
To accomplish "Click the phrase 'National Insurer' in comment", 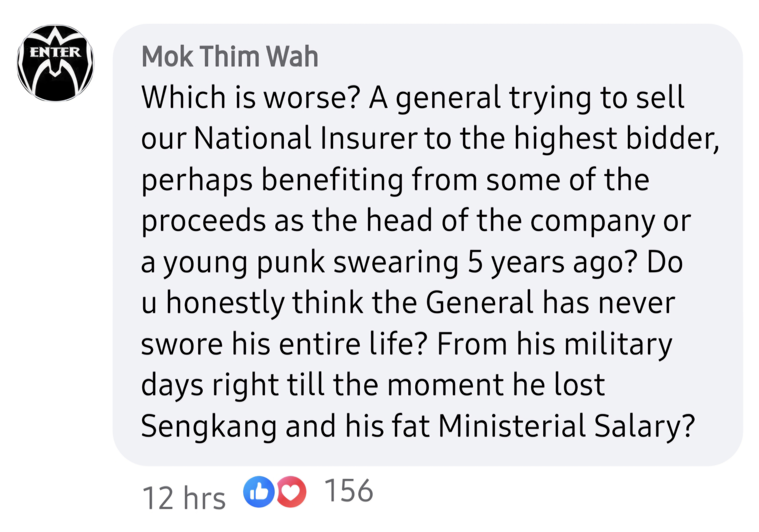I will click(x=306, y=138).
